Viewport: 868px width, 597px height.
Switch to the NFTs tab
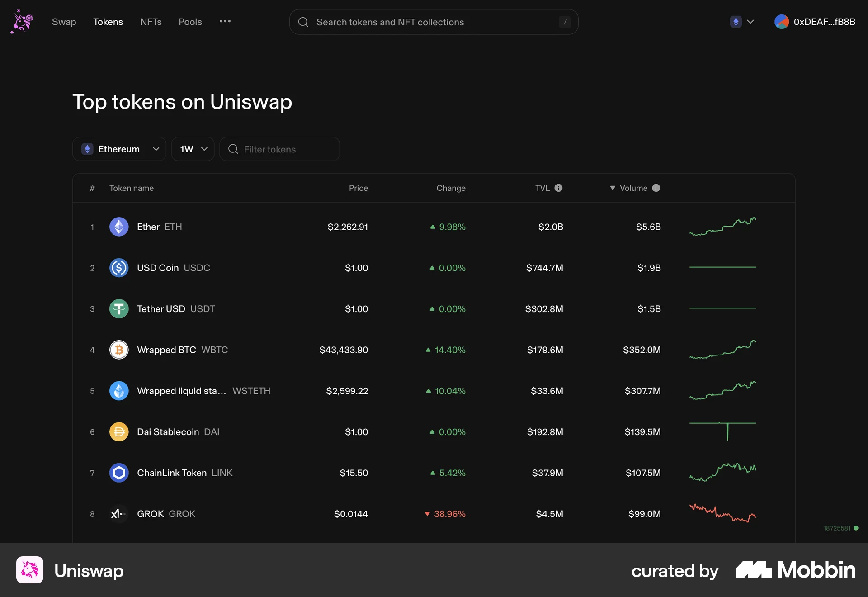tap(151, 22)
